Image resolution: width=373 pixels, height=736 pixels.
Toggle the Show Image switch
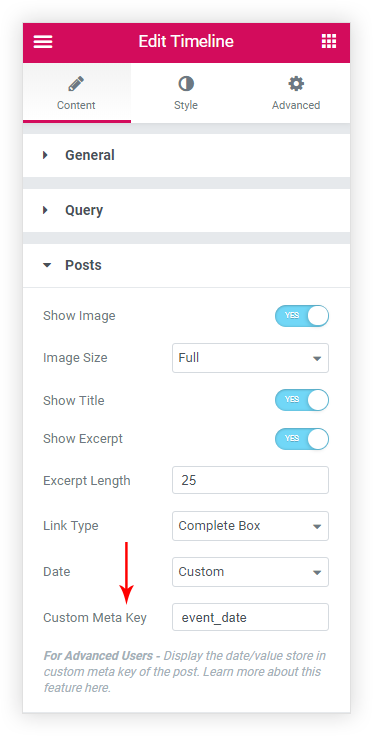[302, 316]
